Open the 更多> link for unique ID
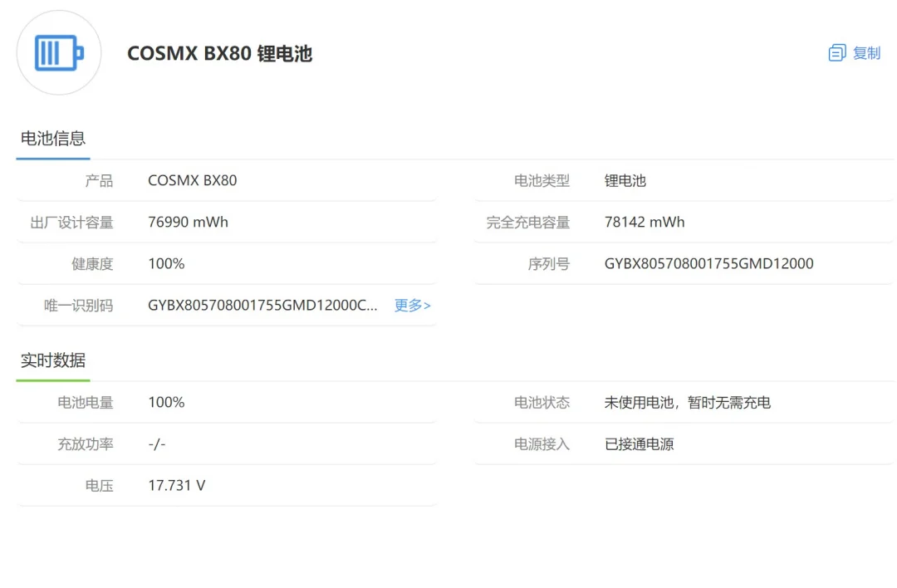Image resolution: width=897 pixels, height=588 pixels. (x=413, y=306)
